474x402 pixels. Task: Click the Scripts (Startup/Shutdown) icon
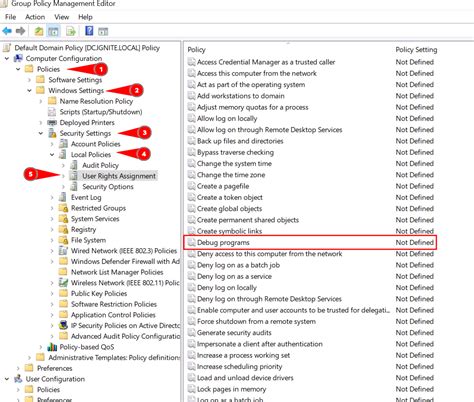tap(52, 112)
